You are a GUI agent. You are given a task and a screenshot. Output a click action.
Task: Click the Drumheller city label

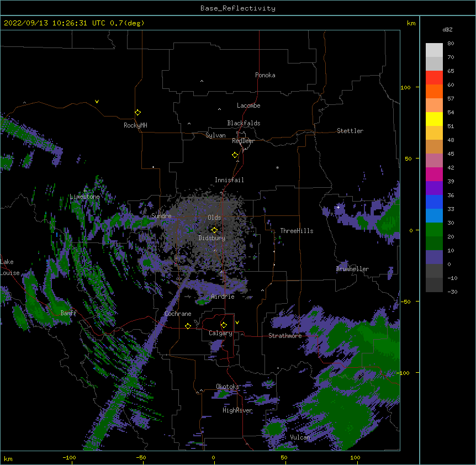point(352,269)
